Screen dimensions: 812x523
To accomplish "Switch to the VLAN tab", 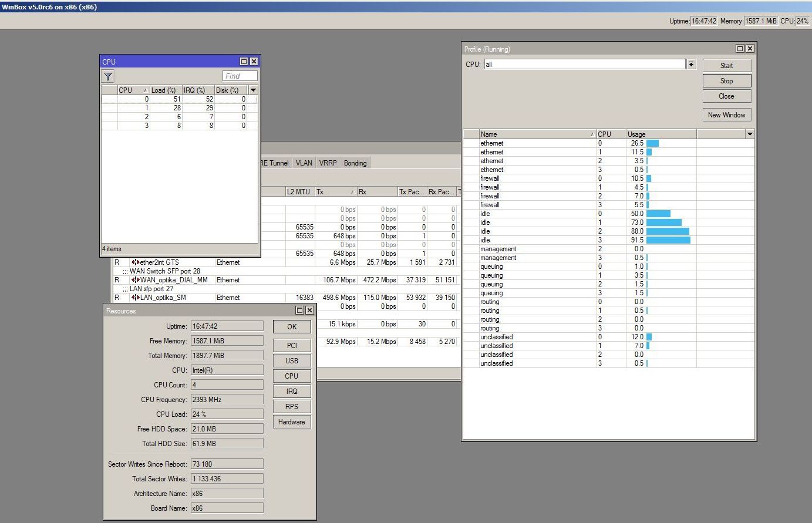I will [304, 163].
